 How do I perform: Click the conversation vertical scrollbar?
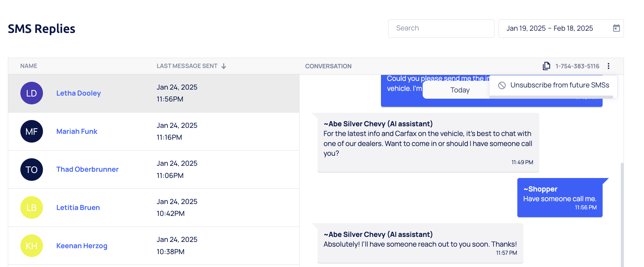[x=622, y=213]
